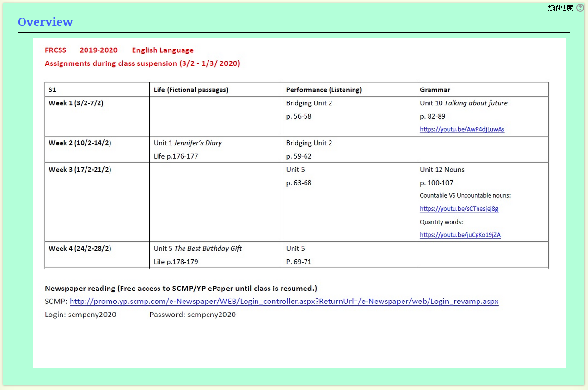Click the red Assignments during class suspension title

(142, 63)
